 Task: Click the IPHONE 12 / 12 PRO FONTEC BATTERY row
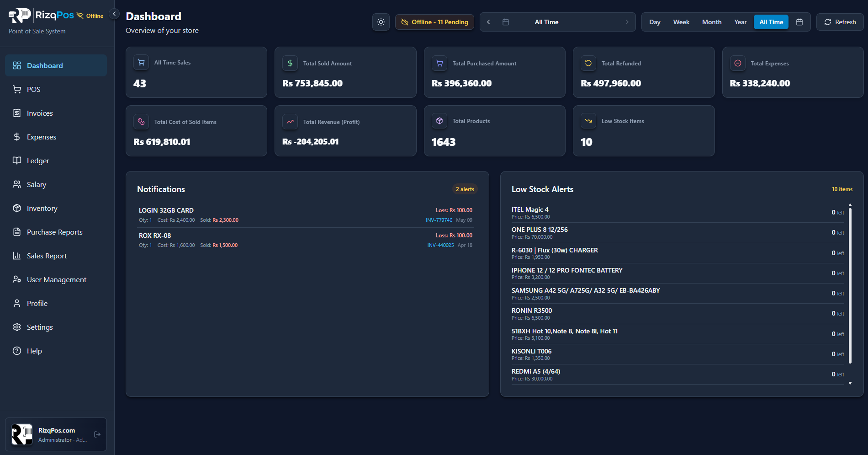coord(678,273)
